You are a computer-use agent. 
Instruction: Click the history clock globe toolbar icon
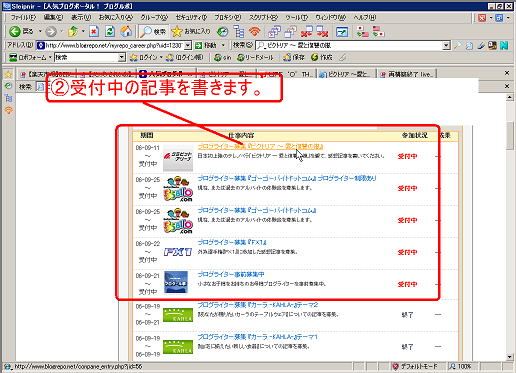[222, 32]
